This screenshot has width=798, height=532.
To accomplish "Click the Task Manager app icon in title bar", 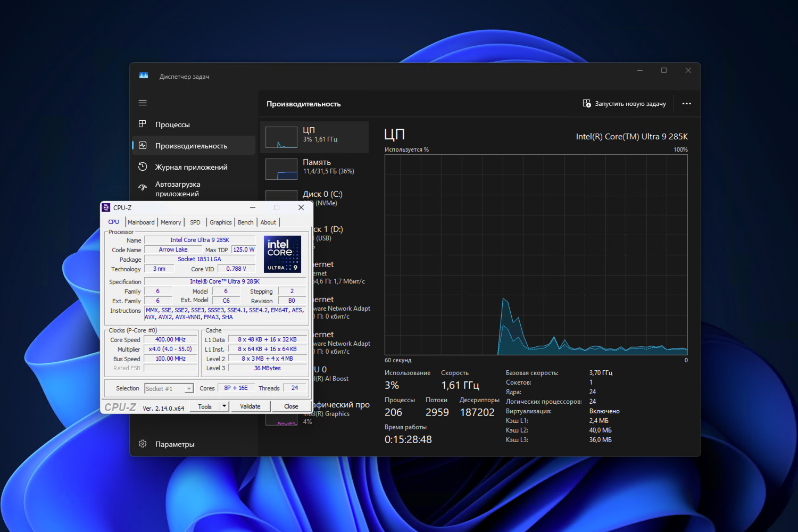I will pyautogui.click(x=144, y=76).
